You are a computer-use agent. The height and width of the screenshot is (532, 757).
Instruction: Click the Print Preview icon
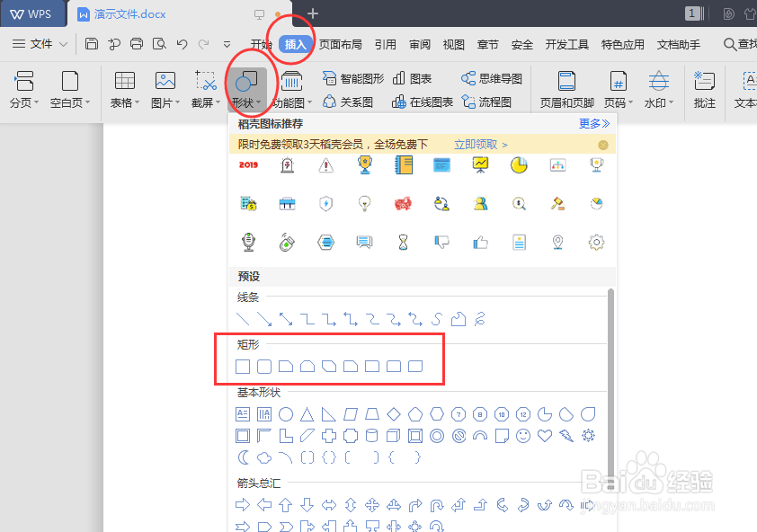click(x=159, y=44)
